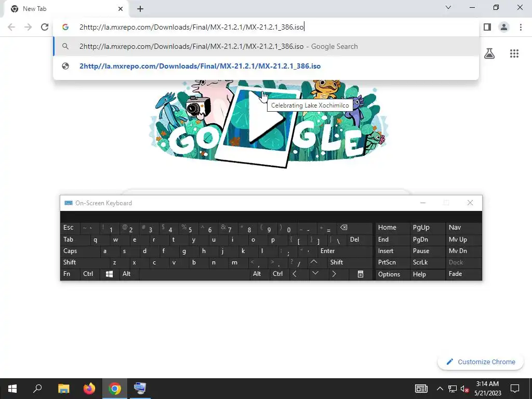The image size is (532, 399).
Task: Launch Firefox from the taskbar
Action: click(89, 389)
